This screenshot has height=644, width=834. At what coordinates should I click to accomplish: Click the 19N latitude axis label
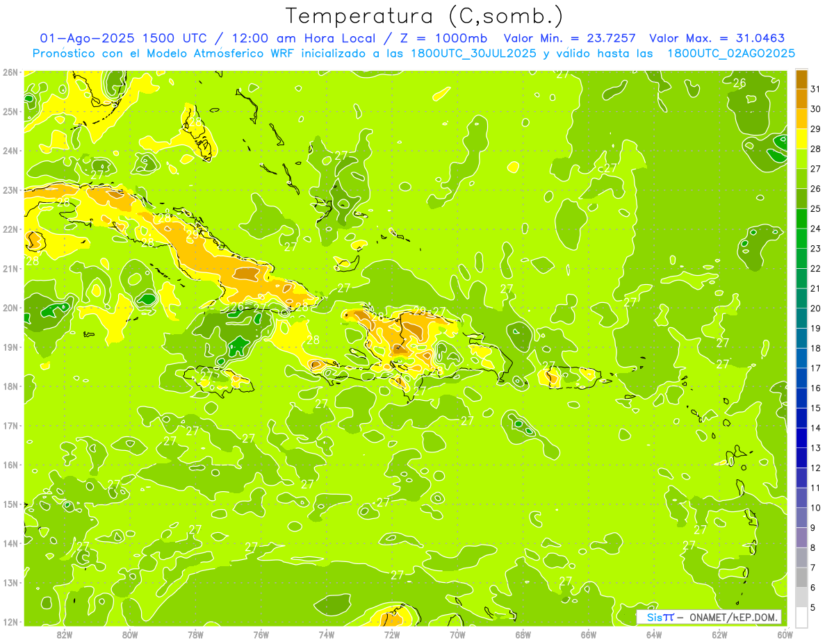(x=10, y=347)
